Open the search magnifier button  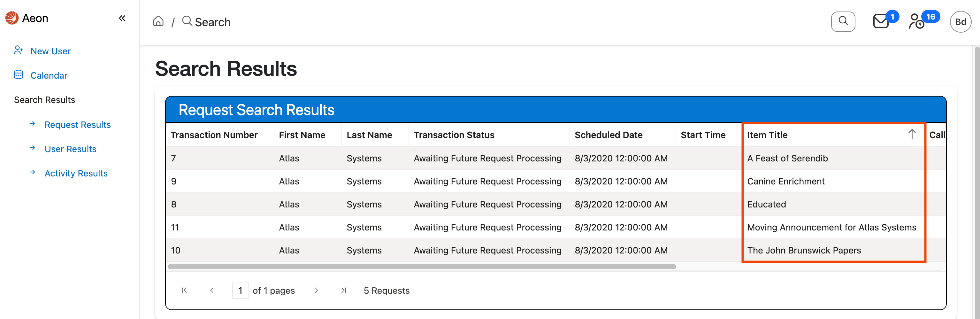pos(843,21)
